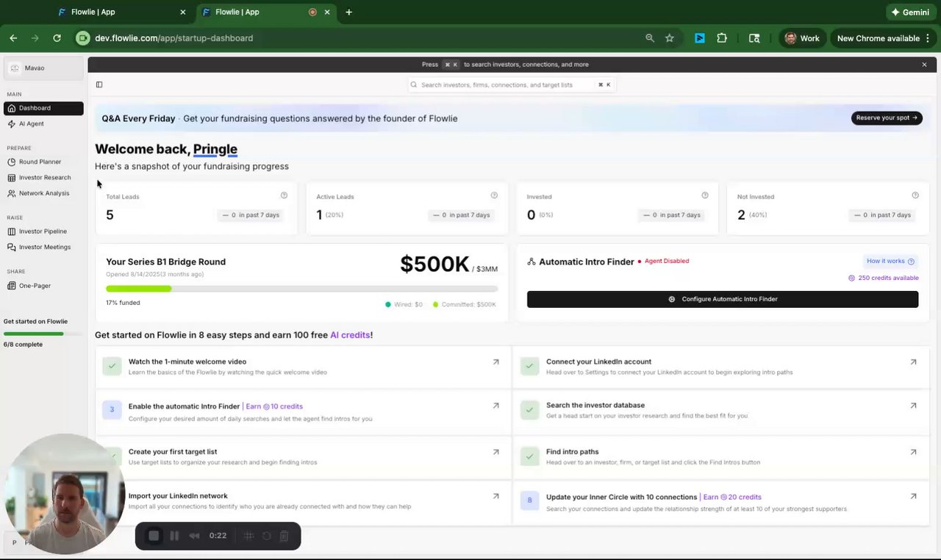This screenshot has height=560, width=941.
Task: Click the presenter webcam bubble
Action: click(x=65, y=494)
